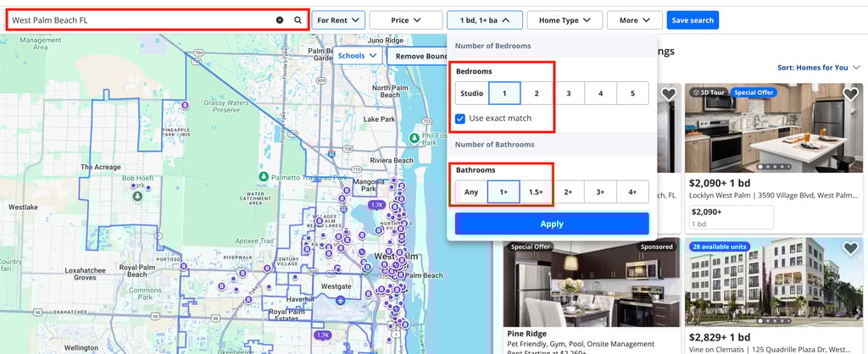Click the Haverhill map label

coord(301,299)
